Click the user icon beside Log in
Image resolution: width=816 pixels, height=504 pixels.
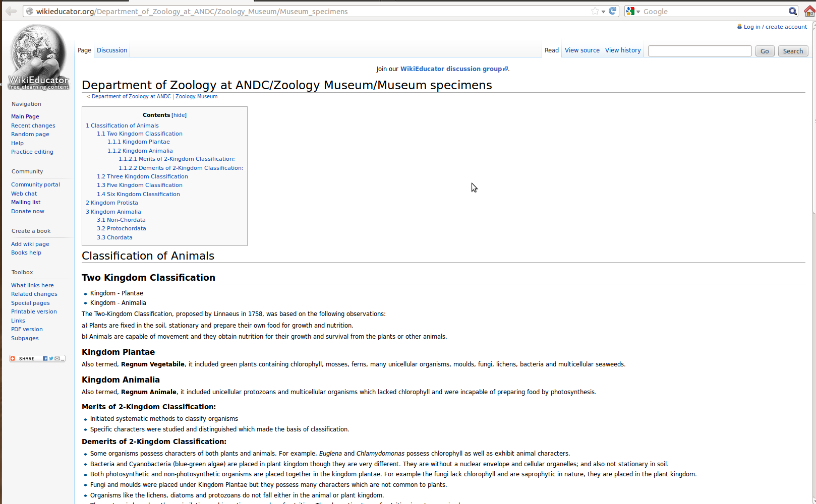[739, 27]
